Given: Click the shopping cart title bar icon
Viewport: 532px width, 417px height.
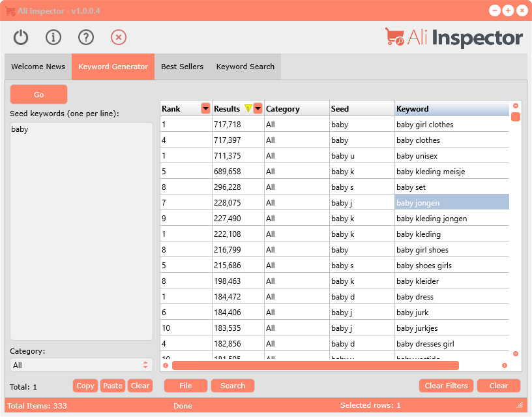Looking at the screenshot, I should click(x=10, y=11).
